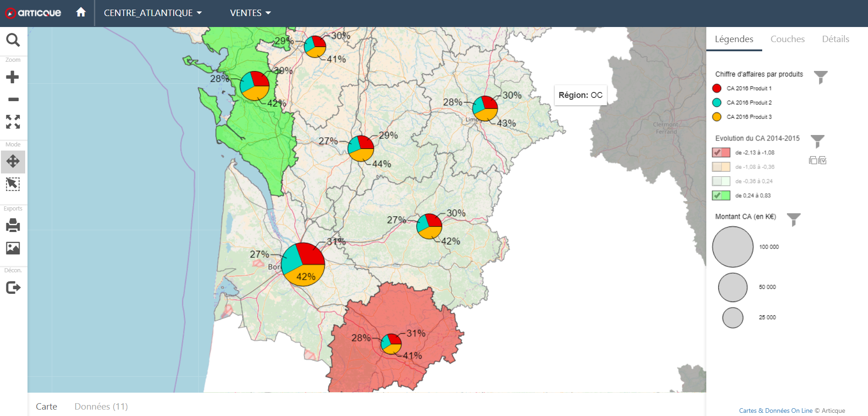
Task: Open the CENTRE_ATLANTIQUE dropdown
Action: point(153,13)
